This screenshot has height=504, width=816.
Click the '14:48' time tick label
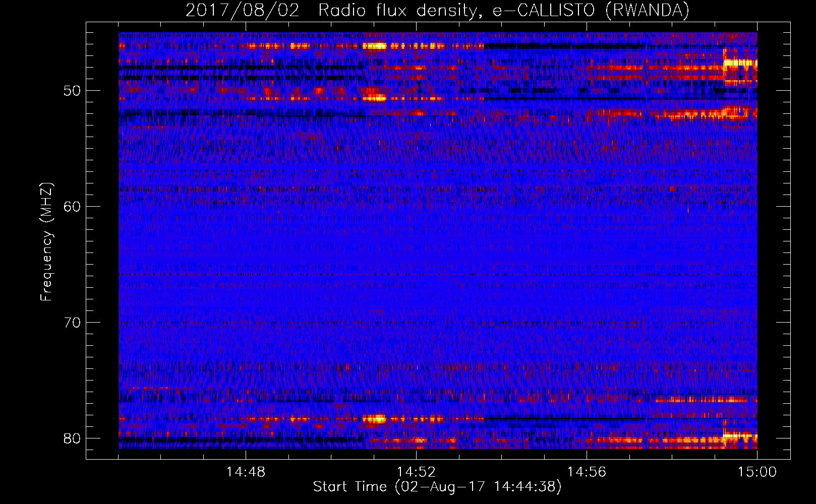click(246, 472)
